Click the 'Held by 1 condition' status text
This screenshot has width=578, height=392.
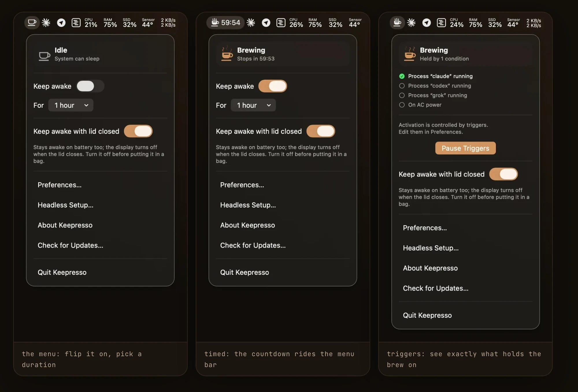click(x=444, y=59)
